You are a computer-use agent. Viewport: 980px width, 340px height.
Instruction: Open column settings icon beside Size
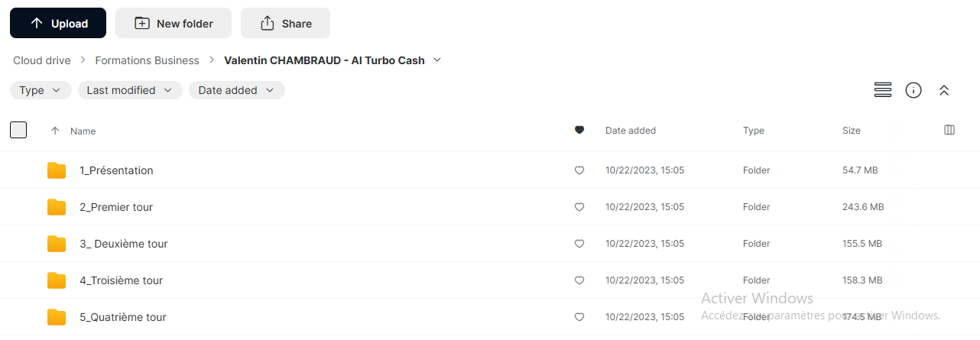[x=949, y=130]
